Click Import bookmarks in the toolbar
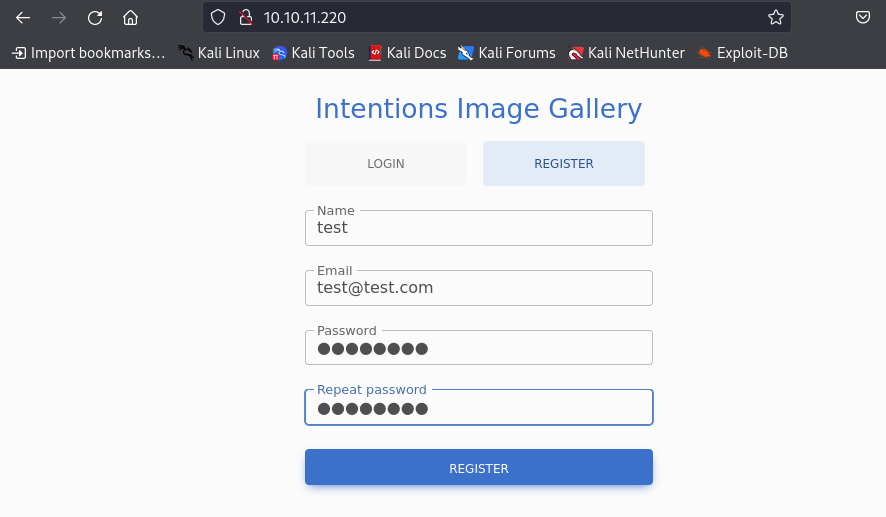This screenshot has width=886, height=517. click(89, 53)
